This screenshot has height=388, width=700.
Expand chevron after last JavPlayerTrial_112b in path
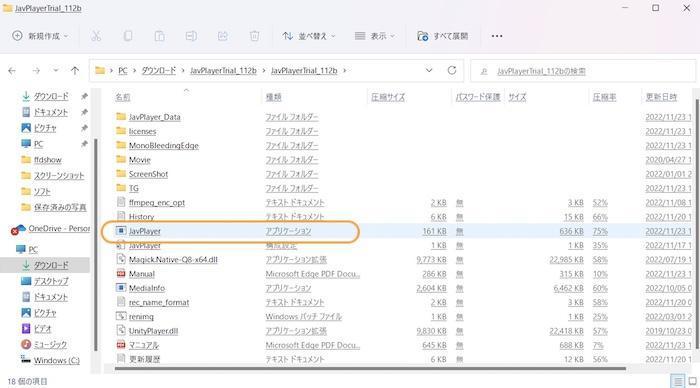point(345,71)
